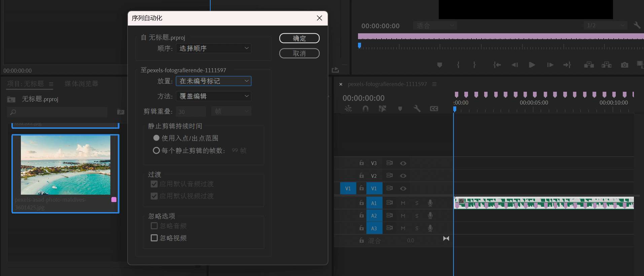
Task: Open timeline display settings wrench
Action: [x=417, y=109]
